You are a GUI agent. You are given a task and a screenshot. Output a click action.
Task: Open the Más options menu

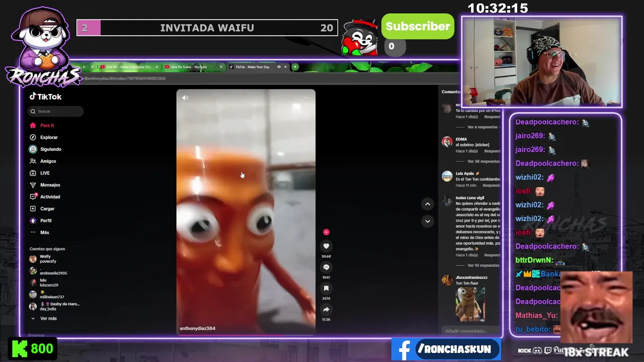44,232
